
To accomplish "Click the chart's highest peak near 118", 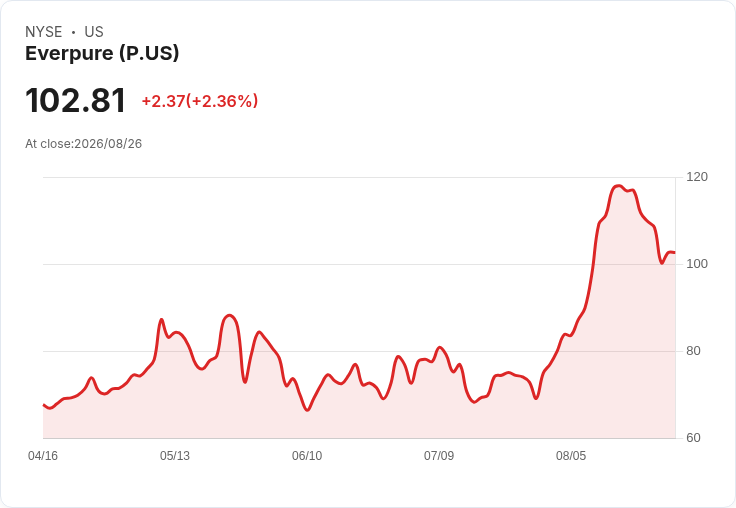I will point(618,186).
